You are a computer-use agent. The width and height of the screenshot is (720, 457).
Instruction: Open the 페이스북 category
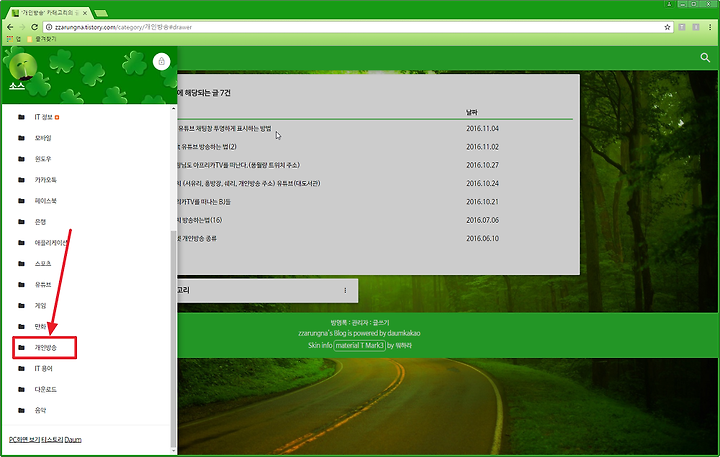[x=45, y=201]
